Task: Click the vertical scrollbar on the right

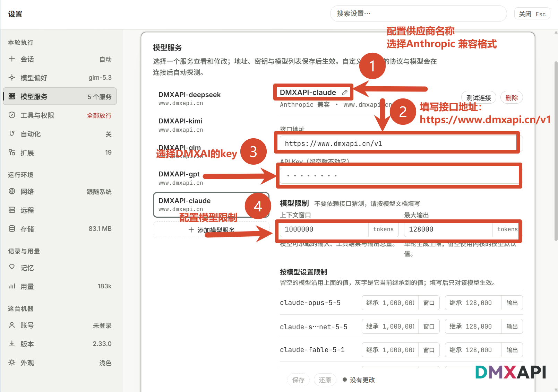Action: [556, 151]
